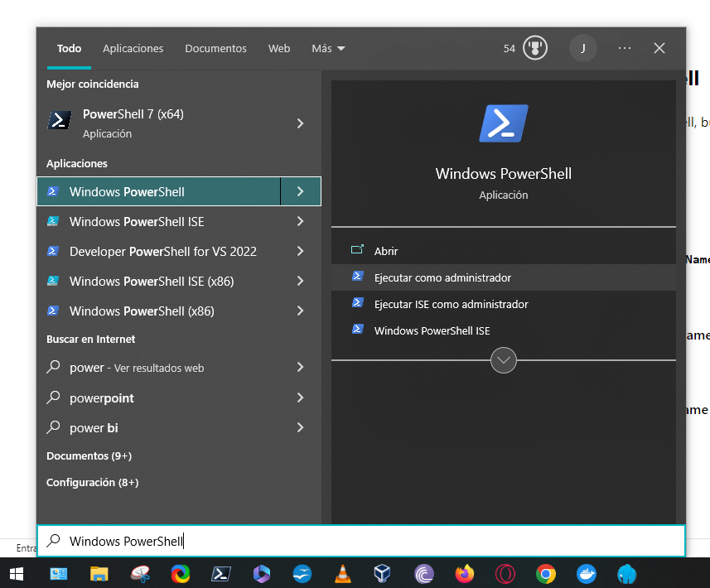Show the Configuración (8+) results
The image size is (710, 588).
pyautogui.click(x=92, y=483)
